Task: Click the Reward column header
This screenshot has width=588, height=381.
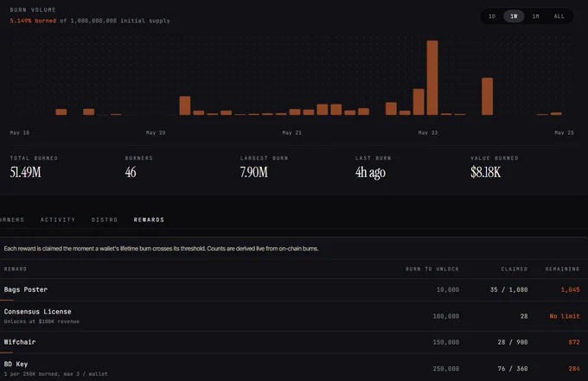Action: click(x=16, y=269)
